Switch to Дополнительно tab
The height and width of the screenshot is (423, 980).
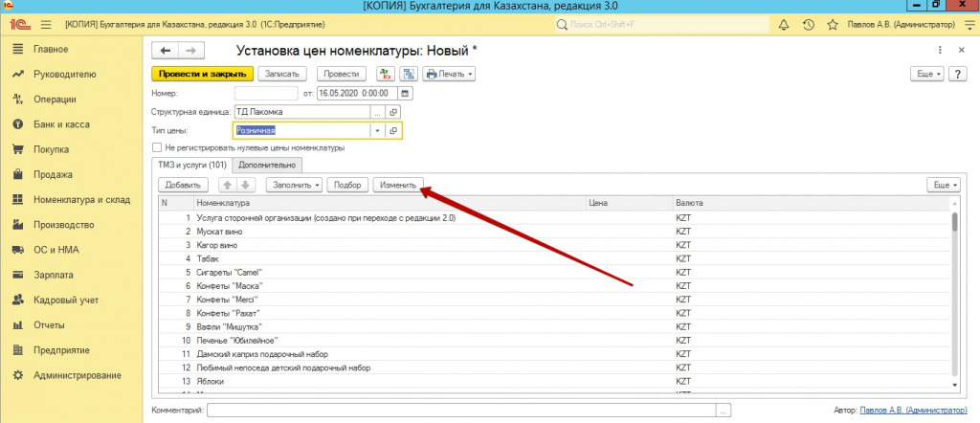pos(268,165)
